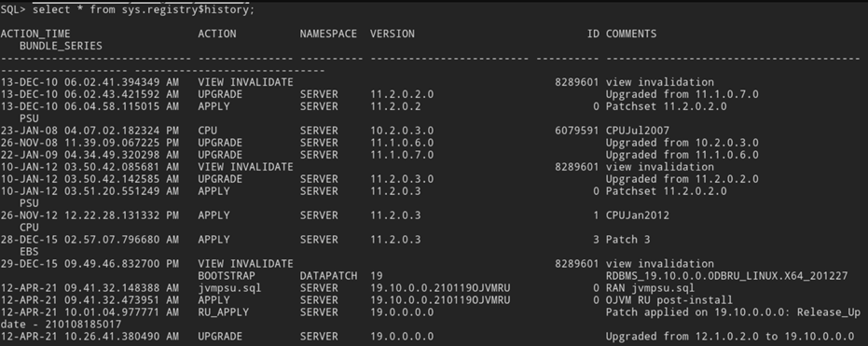Click timestamp '29-DEC-15 09.49.46.832700 PM'
The image size is (868, 346).
90,264
